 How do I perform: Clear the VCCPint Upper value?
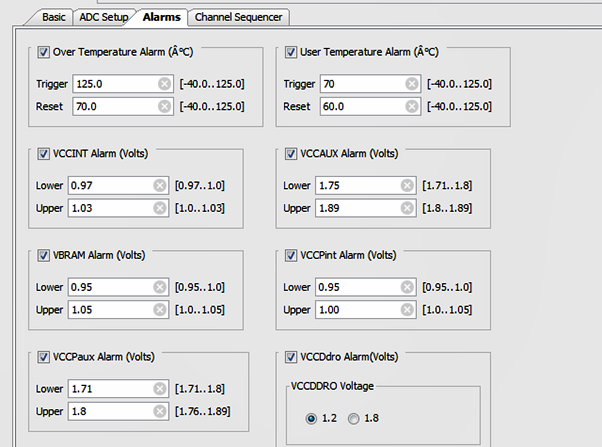[x=407, y=310]
